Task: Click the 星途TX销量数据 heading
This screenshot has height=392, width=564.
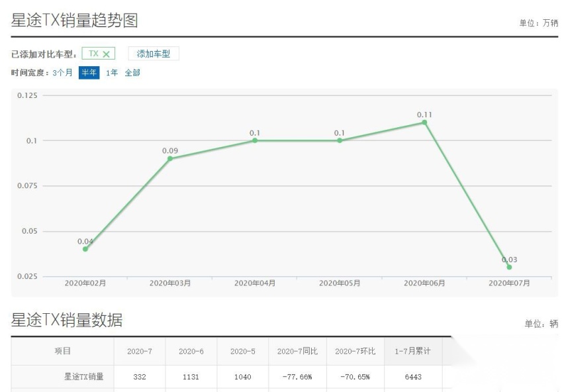Action: 67,320
